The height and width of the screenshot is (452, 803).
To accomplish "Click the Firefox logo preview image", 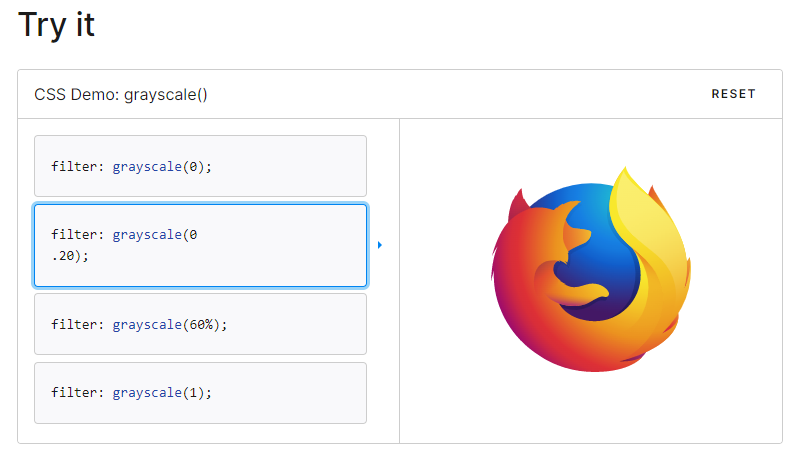I will [x=590, y=269].
